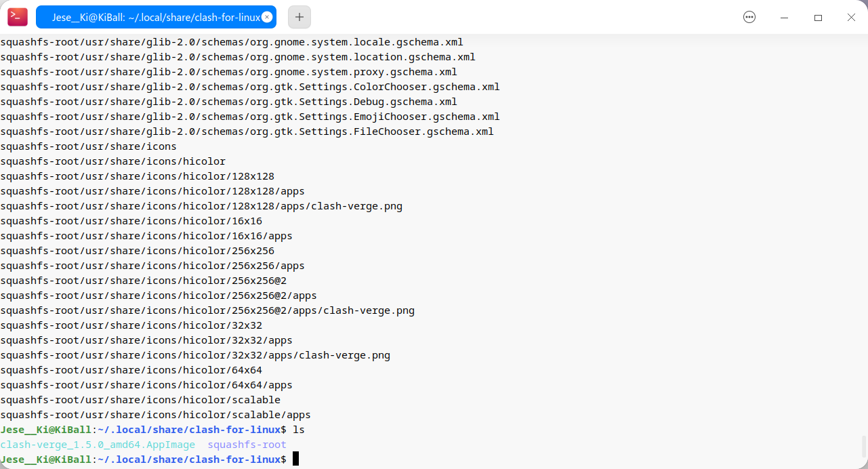Close the terminal window
The height and width of the screenshot is (469, 868).
(x=850, y=17)
